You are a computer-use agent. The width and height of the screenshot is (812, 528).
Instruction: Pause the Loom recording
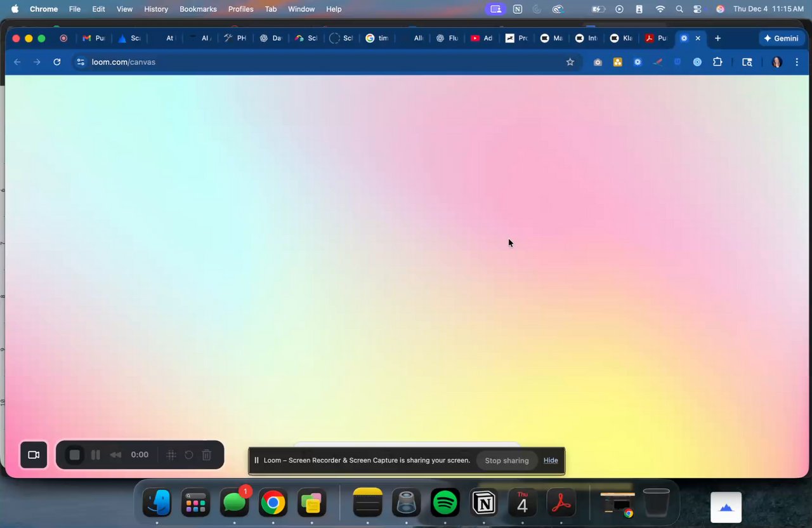click(96, 455)
